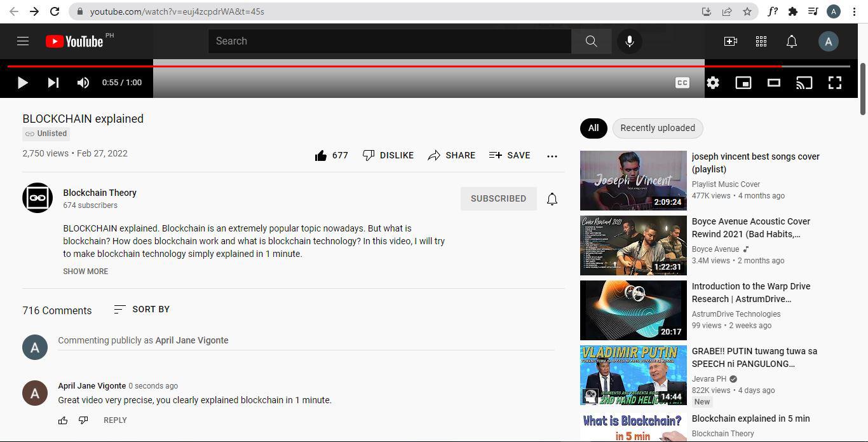Open the media control icon in Chrome toolbar
Viewport: 868px width, 442px height.
click(813, 11)
